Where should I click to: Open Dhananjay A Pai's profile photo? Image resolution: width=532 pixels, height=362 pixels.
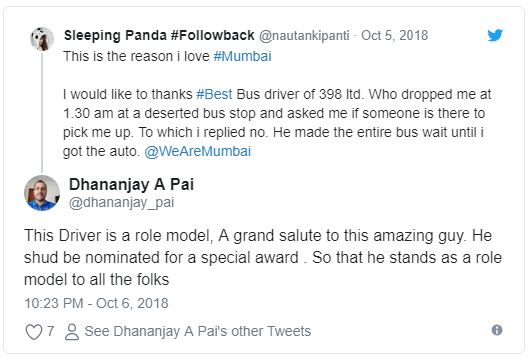point(42,193)
